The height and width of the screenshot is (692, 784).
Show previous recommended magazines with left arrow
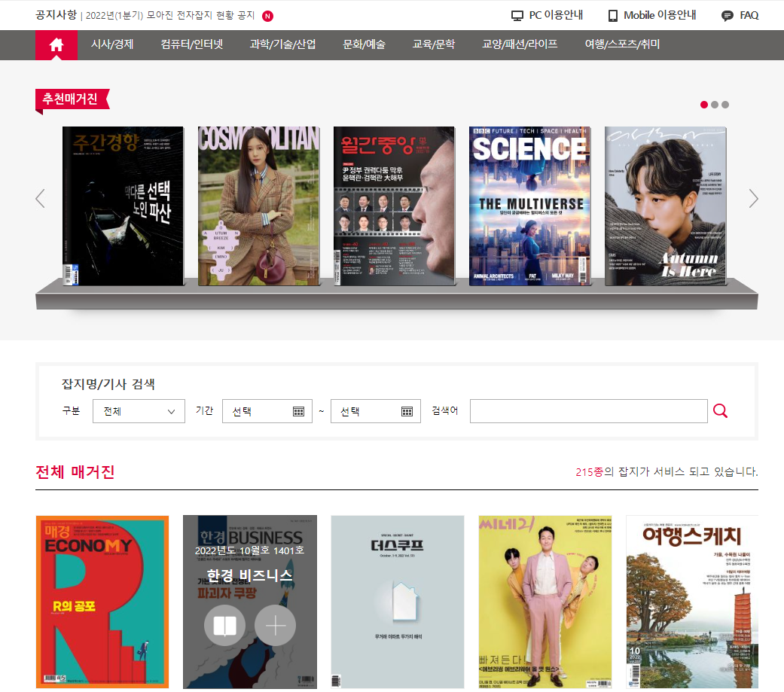point(41,199)
